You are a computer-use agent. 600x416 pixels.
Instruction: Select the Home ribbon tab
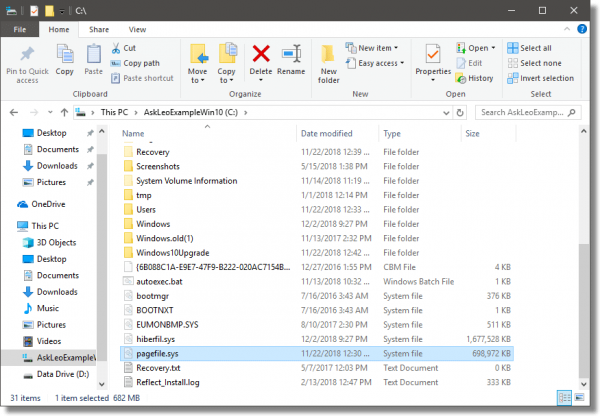click(x=59, y=29)
